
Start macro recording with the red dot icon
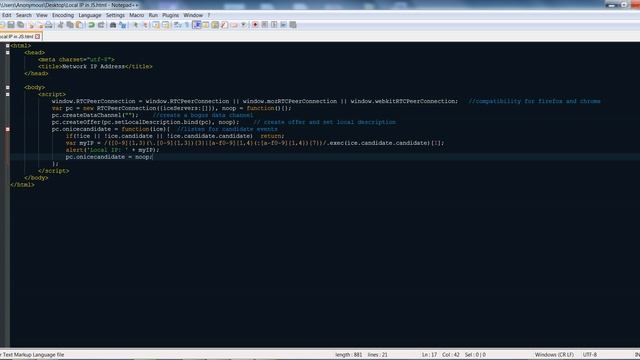tap(255, 25)
